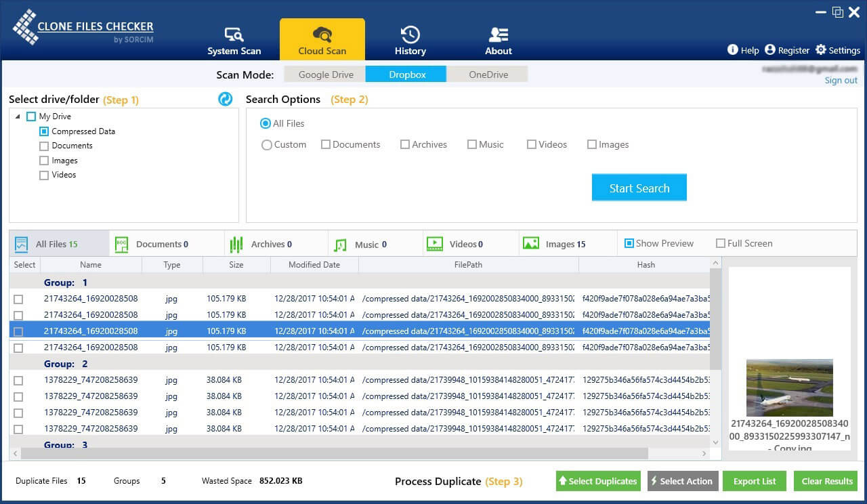Enable the Documents search option checkbox

point(326,144)
